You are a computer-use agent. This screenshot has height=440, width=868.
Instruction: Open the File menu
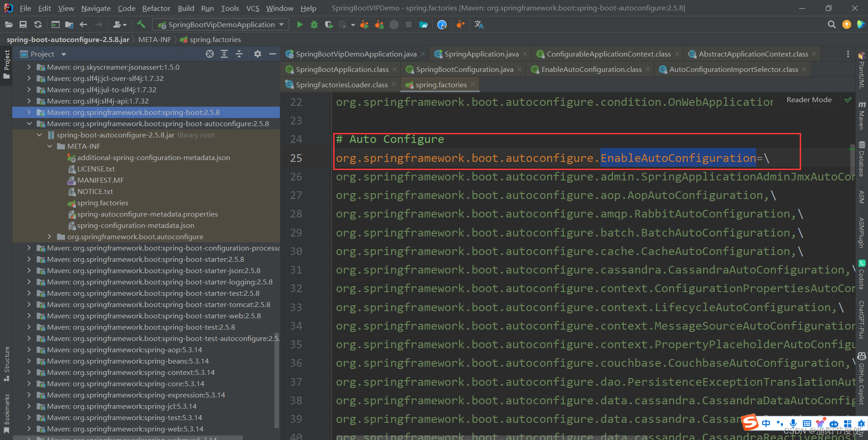[25, 8]
